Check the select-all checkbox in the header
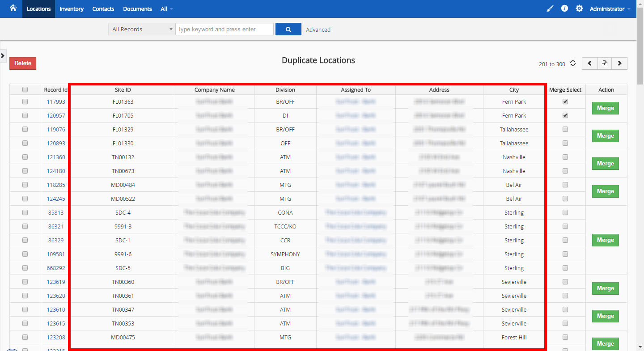Screen dimensions: 644x351 pos(25,89)
